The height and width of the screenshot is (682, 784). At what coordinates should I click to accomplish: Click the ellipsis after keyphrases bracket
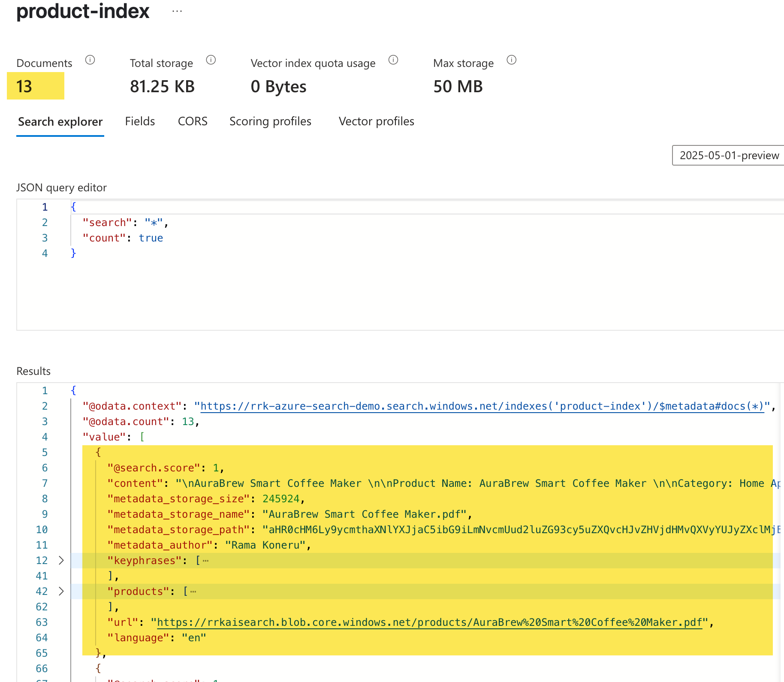tap(205, 561)
